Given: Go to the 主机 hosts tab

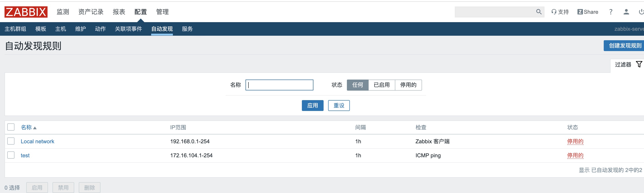Looking at the screenshot, I should coord(61,29).
